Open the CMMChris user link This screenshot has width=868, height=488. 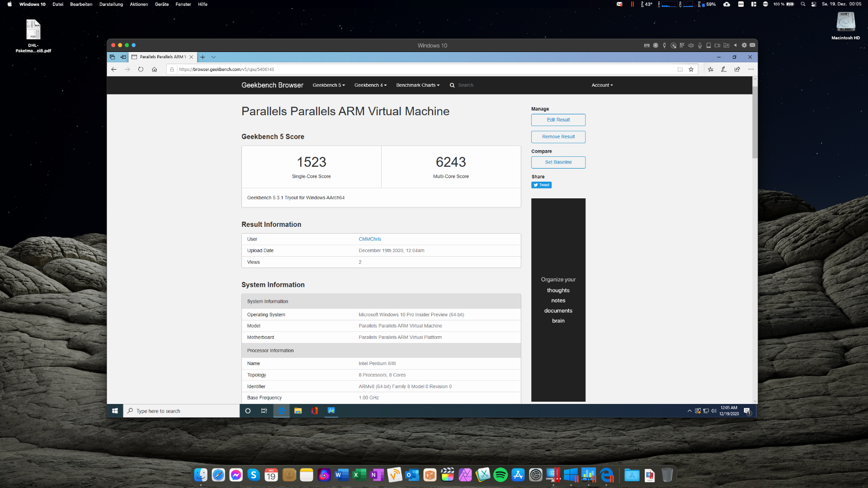(x=370, y=239)
